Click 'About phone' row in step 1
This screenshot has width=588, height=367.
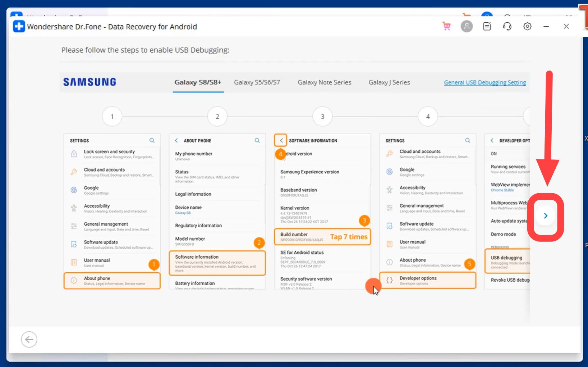[x=112, y=281]
